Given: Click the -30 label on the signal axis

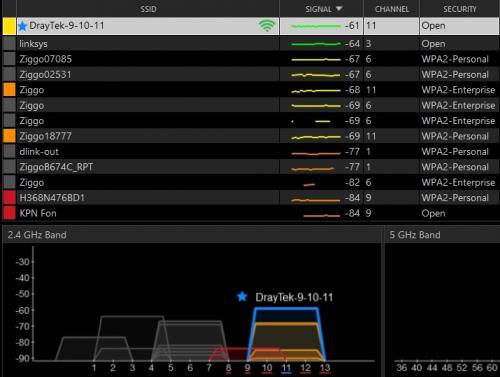Looking at the screenshot, I should [x=23, y=262].
